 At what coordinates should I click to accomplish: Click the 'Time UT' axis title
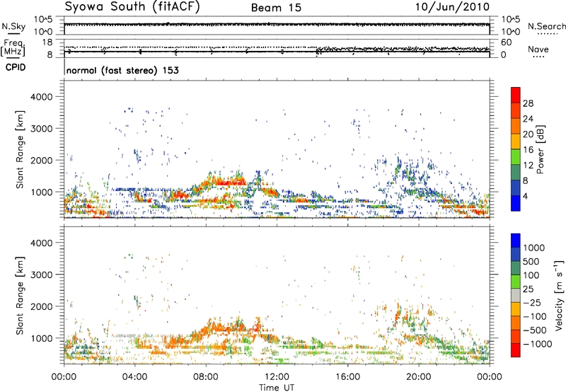tap(277, 387)
